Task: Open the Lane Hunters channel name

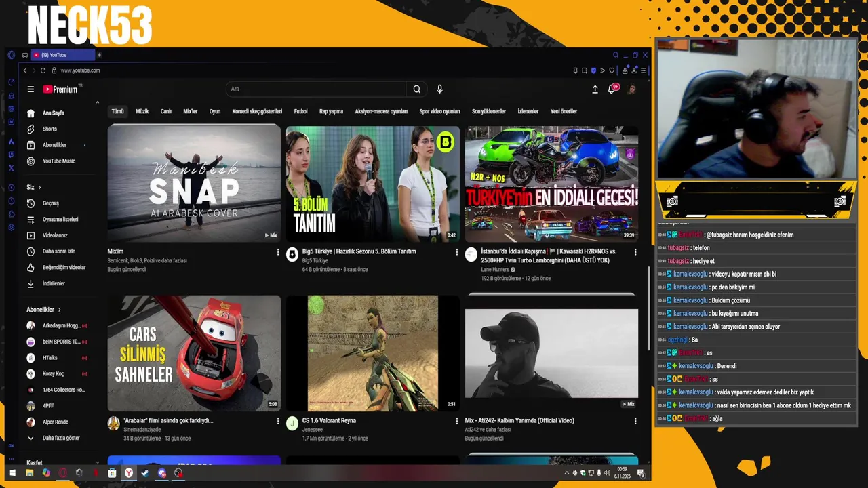Action: [x=495, y=270]
